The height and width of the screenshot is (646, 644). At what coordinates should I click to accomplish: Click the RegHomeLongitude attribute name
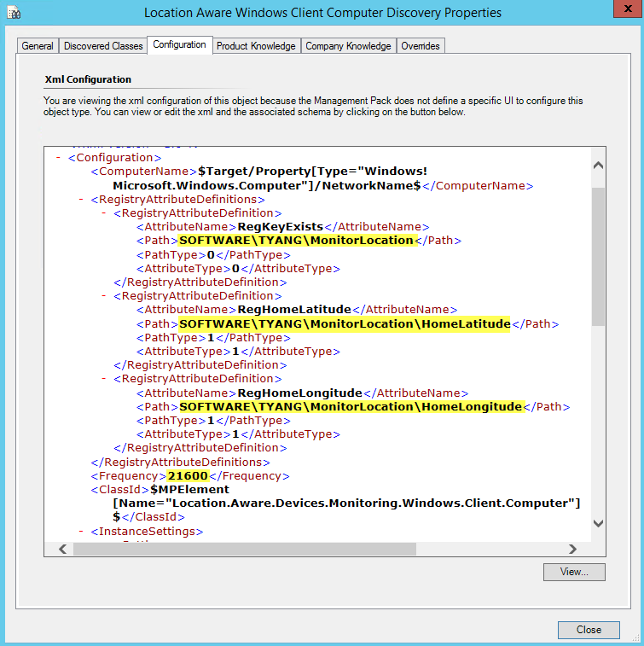(299, 393)
